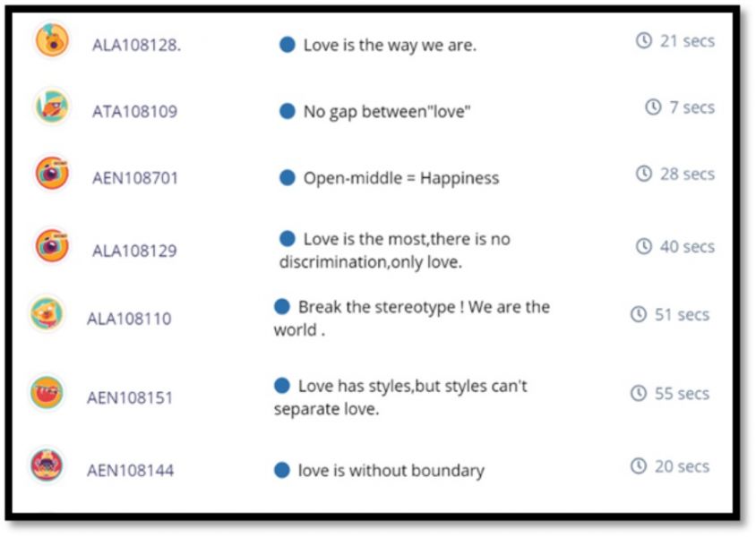Select blue dot before "love is without boundary"
Viewport: 756px width, 537px height.
(x=281, y=470)
